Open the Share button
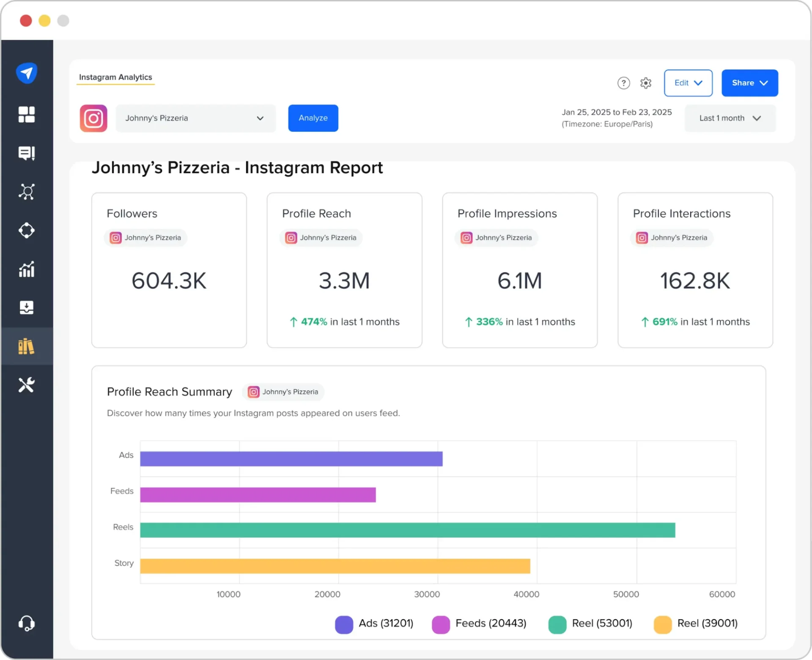Viewport: 812px width, 660px height. click(x=749, y=83)
